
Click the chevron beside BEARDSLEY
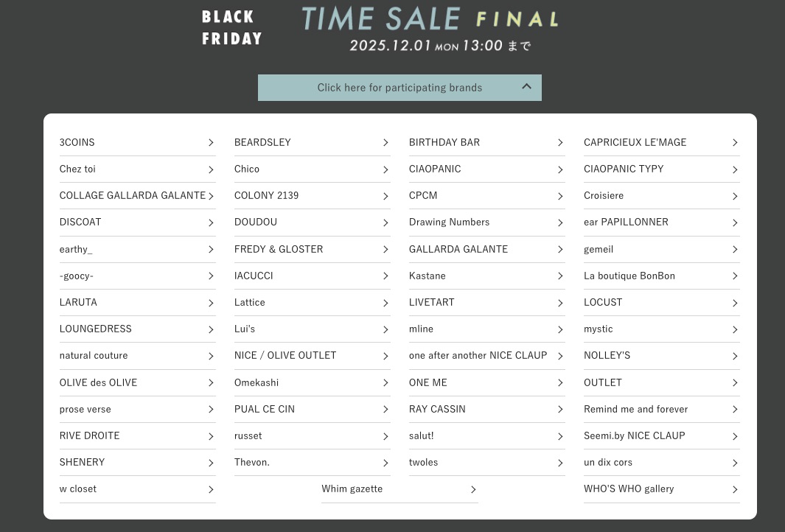385,143
